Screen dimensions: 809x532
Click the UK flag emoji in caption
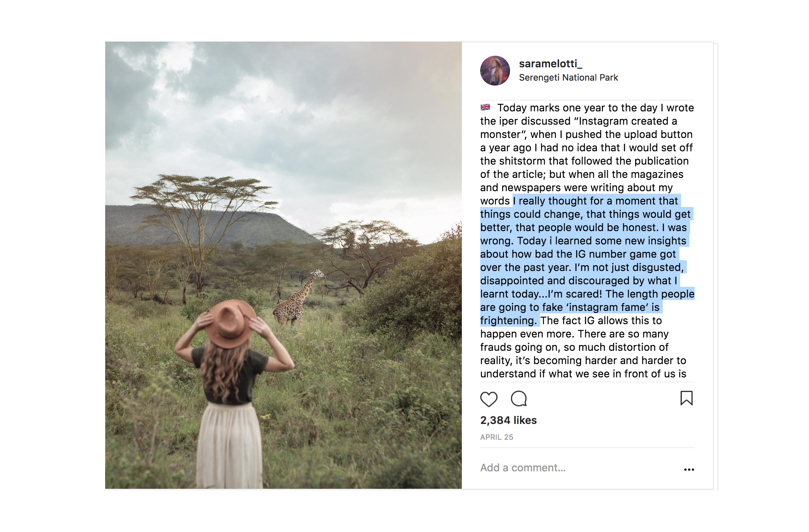[x=485, y=107]
